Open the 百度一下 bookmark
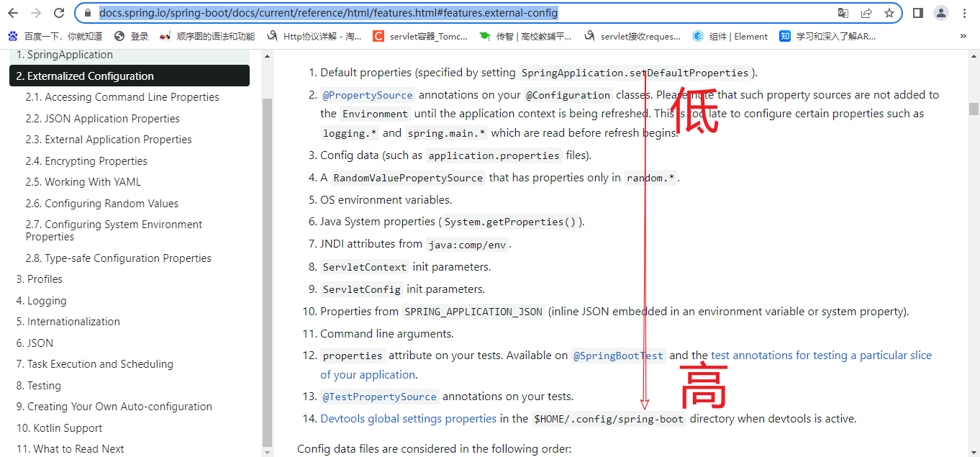 tap(56, 36)
